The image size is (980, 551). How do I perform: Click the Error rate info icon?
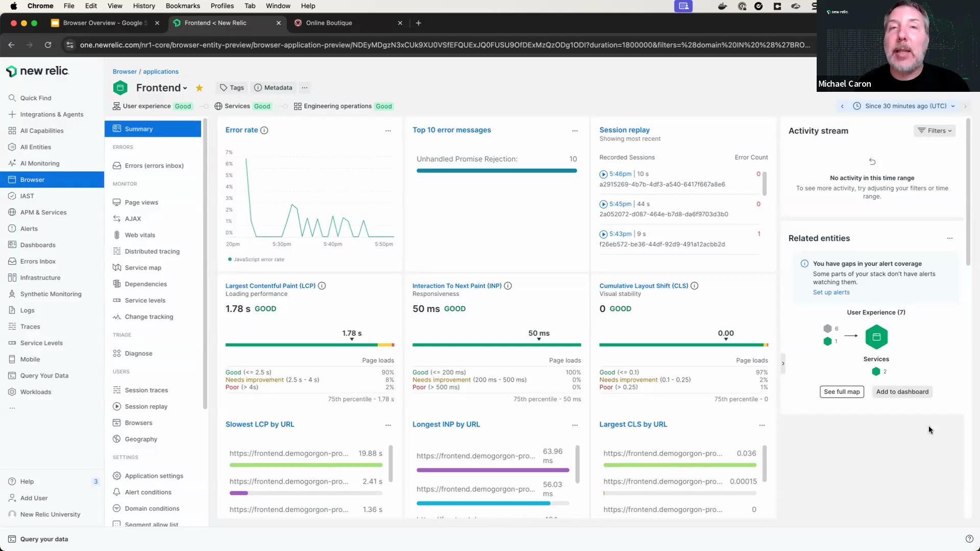pos(264,130)
